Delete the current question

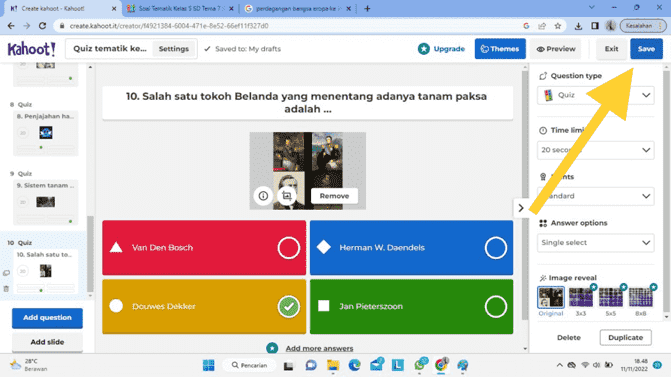tap(569, 337)
